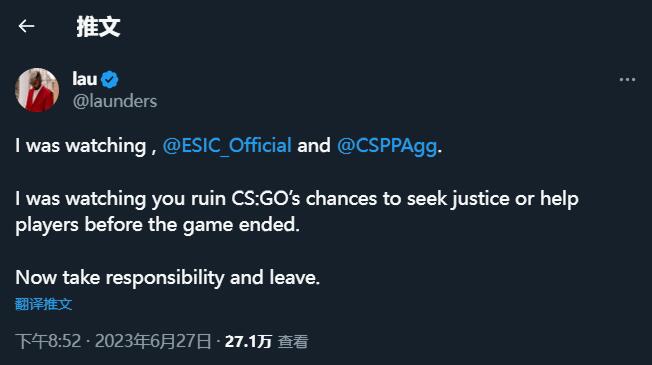This screenshot has height=365, width=652.
Task: Click the 2023年6月27日 post date
Action: click(x=153, y=342)
